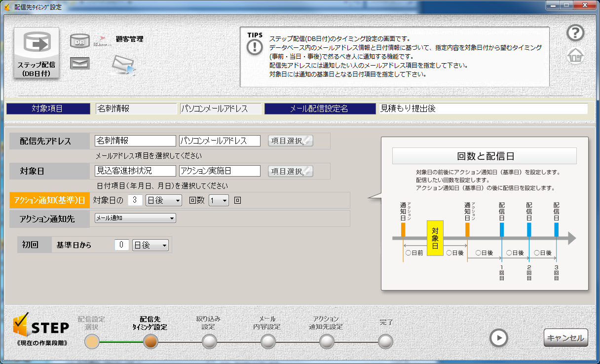Go home with the house icon
The image size is (600, 364).
pos(575,56)
